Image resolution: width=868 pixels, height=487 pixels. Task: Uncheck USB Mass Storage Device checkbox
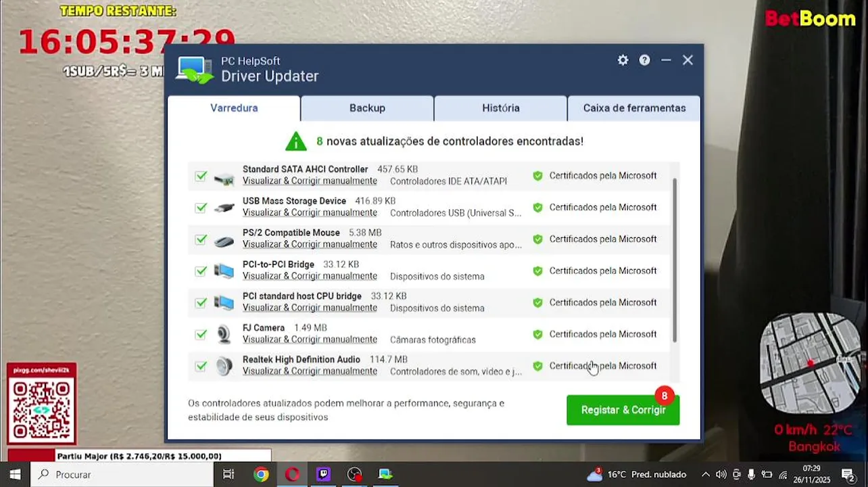click(x=201, y=208)
